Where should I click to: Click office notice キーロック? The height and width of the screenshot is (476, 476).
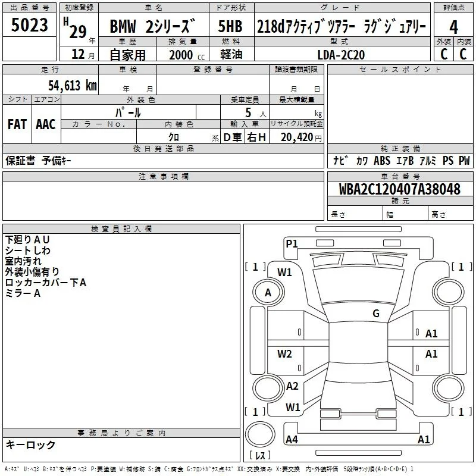pyautogui.click(x=30, y=444)
